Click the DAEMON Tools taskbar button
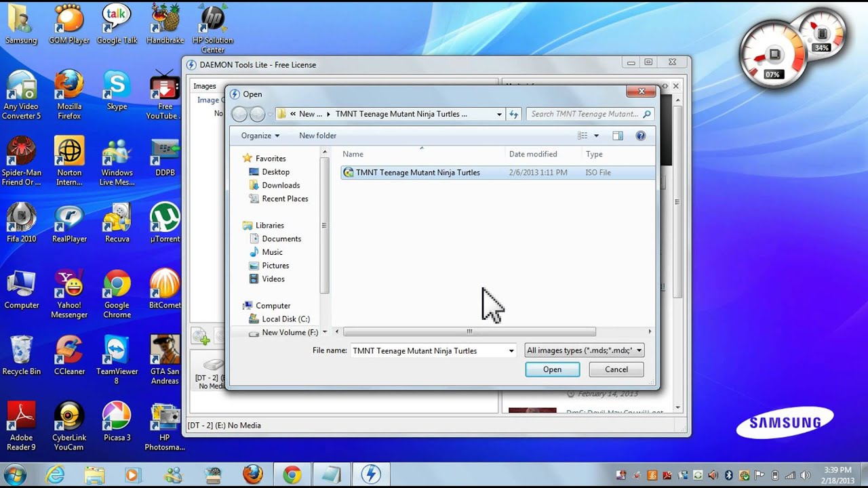The width and height of the screenshot is (868, 488). [x=370, y=474]
